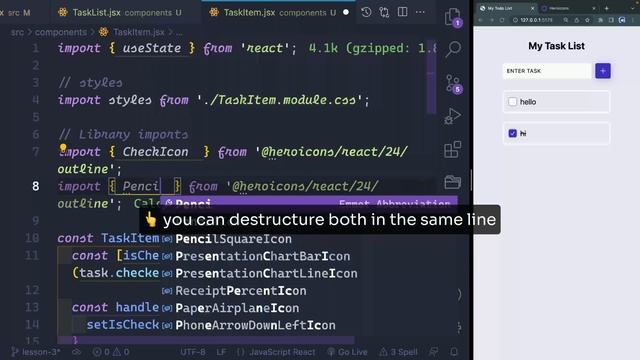This screenshot has width=640, height=360.
Task: Close the My Task List browser tab
Action: pyautogui.click(x=532, y=8)
